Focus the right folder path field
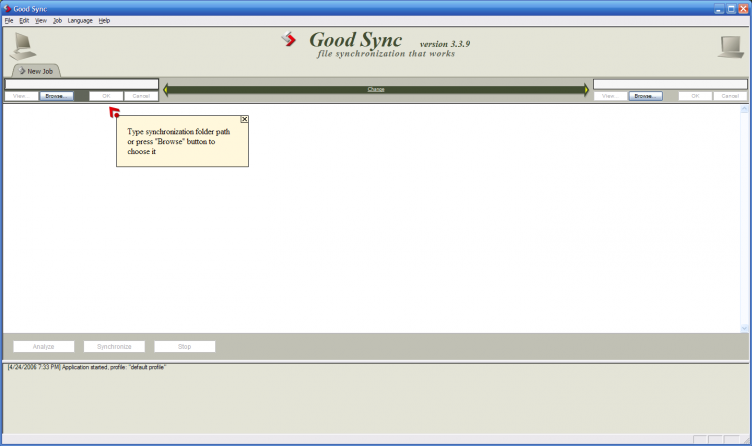 670,84
